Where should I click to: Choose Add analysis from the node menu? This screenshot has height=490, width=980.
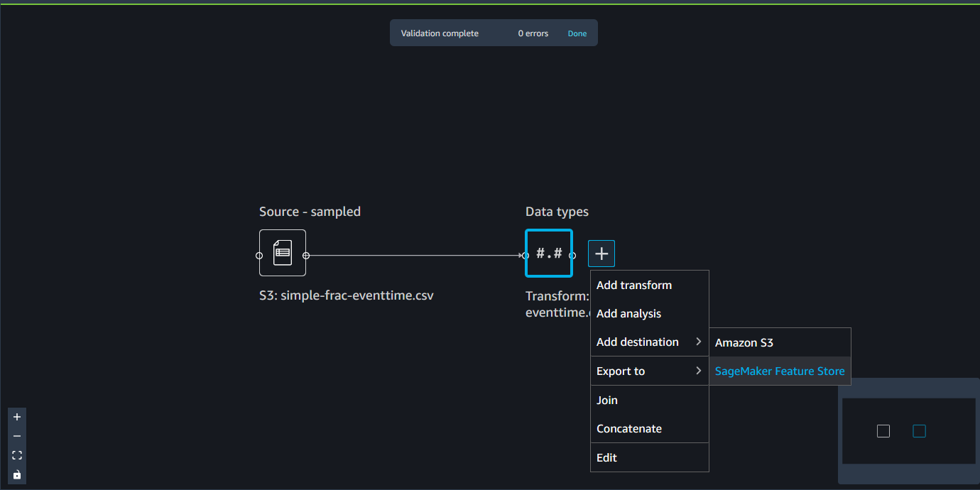(628, 313)
